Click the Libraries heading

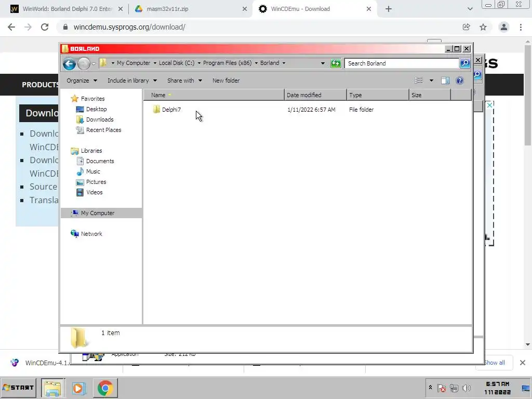pyautogui.click(x=91, y=151)
